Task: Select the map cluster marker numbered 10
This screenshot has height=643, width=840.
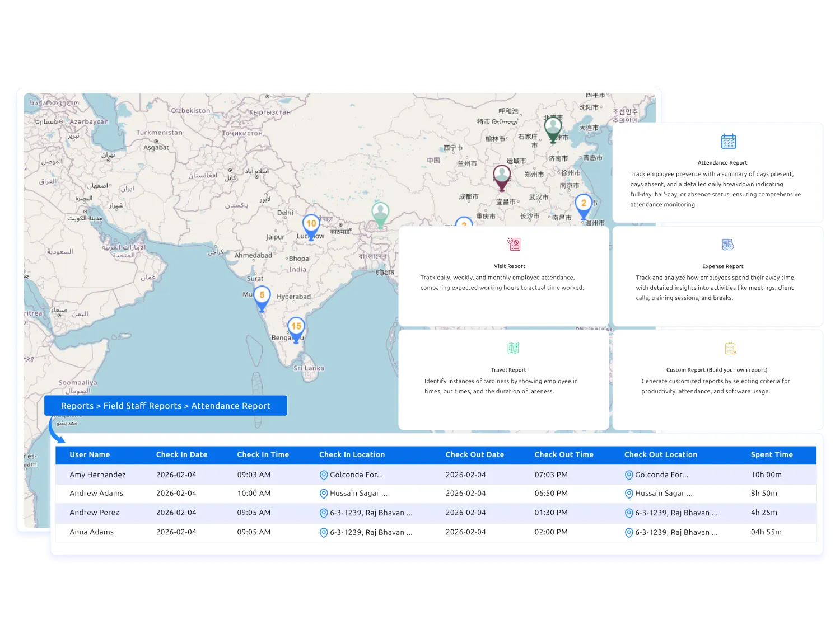Action: click(x=311, y=225)
